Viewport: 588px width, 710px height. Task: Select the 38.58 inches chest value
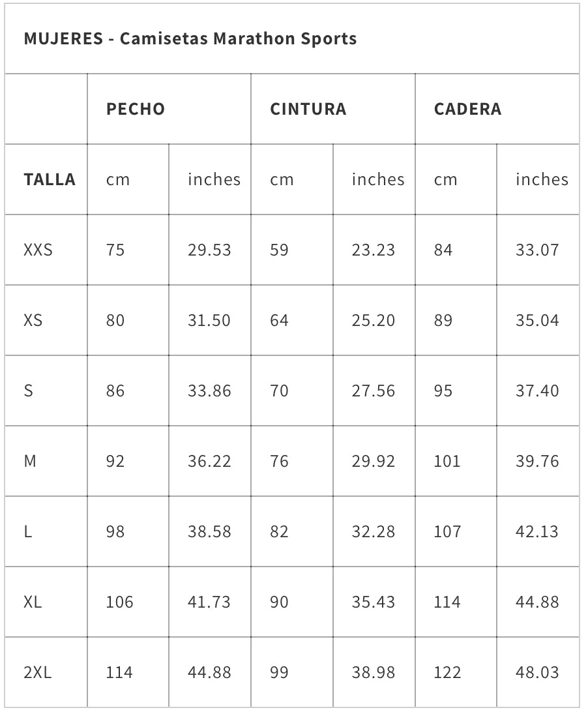coord(209,531)
